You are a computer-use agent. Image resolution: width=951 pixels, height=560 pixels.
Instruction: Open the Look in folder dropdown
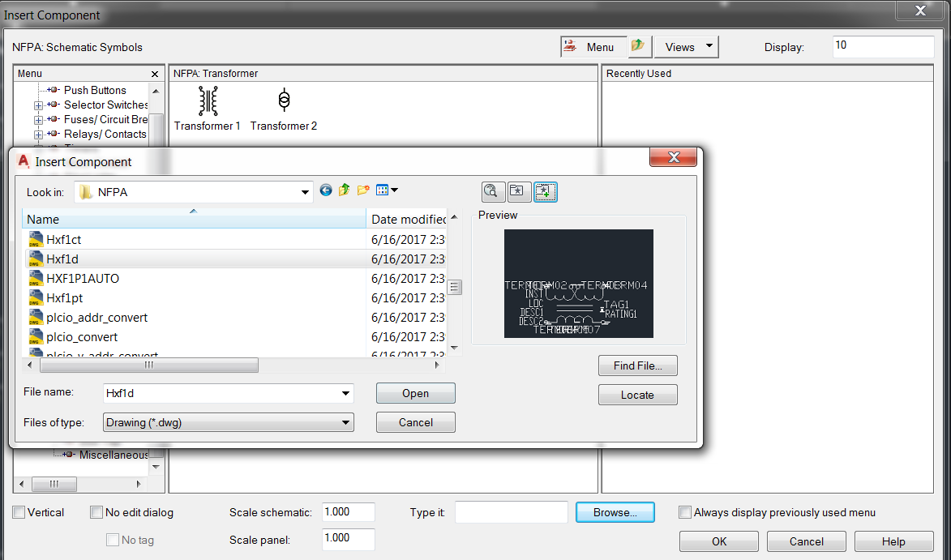[304, 190]
